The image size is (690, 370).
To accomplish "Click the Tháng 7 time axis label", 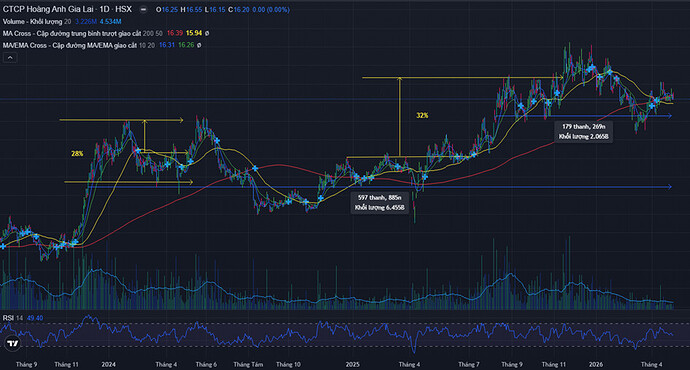I will pos(469,364).
